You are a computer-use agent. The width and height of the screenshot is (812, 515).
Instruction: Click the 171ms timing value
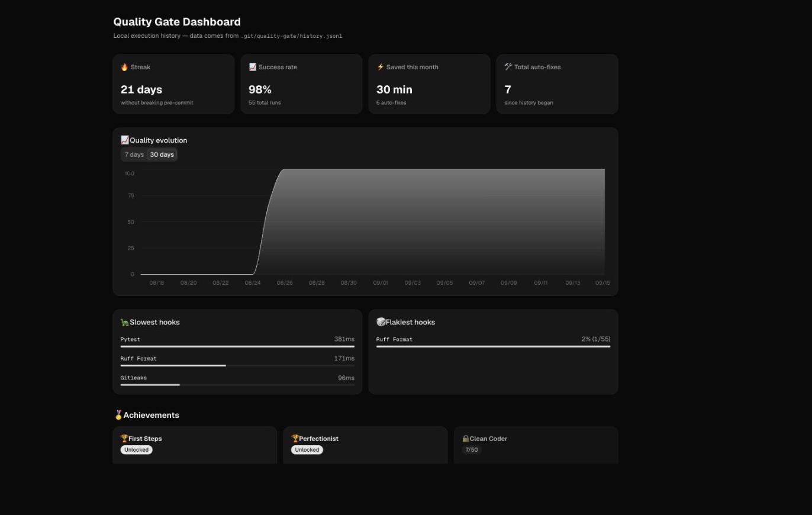pos(344,358)
